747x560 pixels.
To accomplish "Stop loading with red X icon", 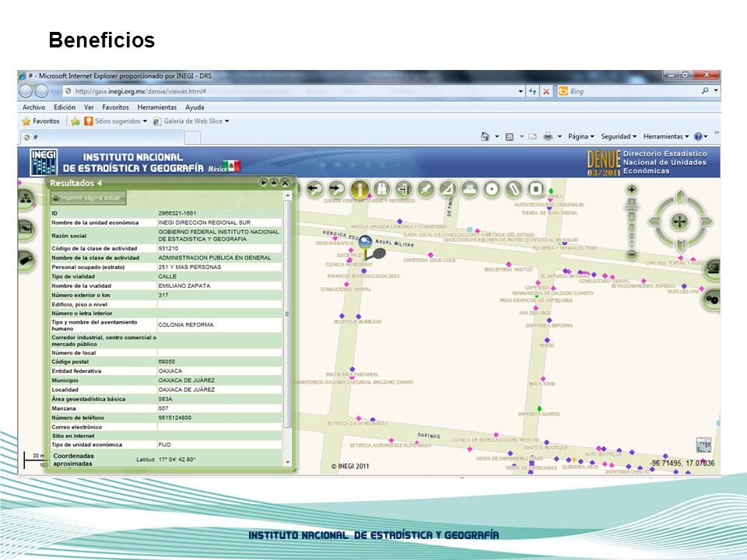I will coord(546,92).
